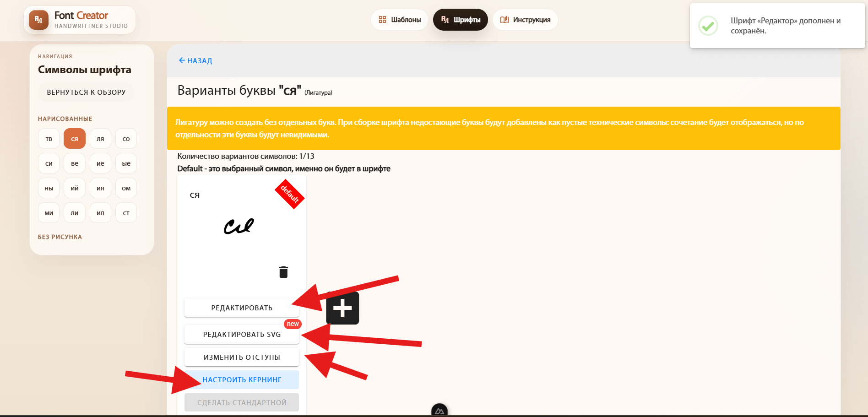Click the РЕДАКТИРОВАТЬ button
This screenshot has width=868, height=417.
pos(242,308)
